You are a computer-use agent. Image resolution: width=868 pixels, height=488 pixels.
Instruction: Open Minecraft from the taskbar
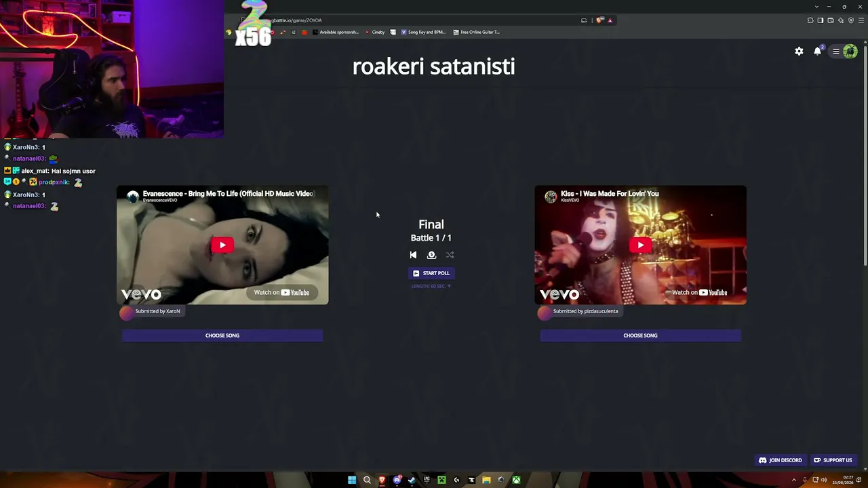(441, 480)
